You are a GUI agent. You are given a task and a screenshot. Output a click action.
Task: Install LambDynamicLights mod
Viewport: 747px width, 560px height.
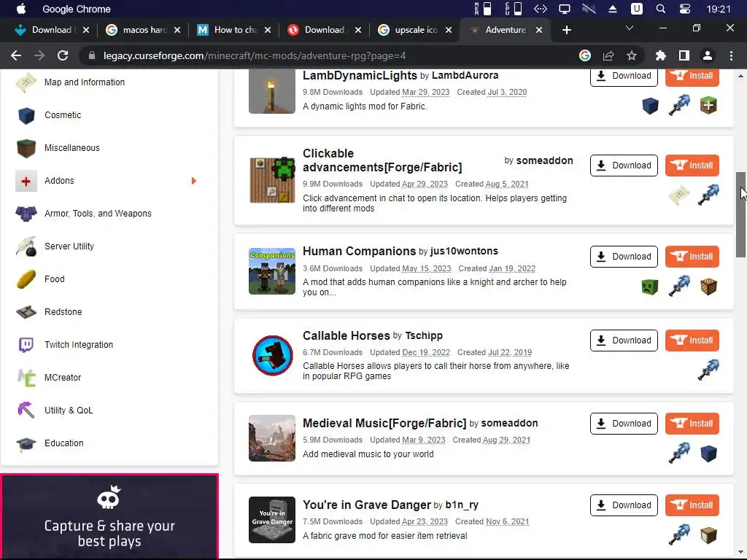click(692, 76)
